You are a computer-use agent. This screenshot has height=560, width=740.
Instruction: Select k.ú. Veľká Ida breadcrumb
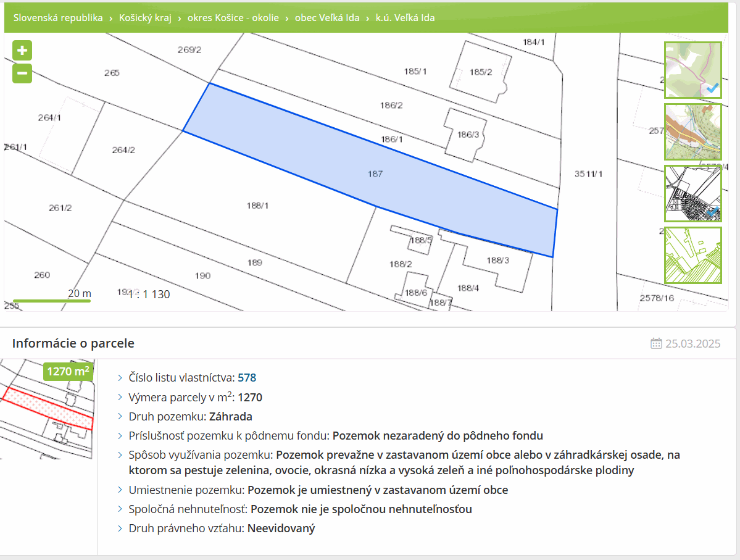pos(405,18)
